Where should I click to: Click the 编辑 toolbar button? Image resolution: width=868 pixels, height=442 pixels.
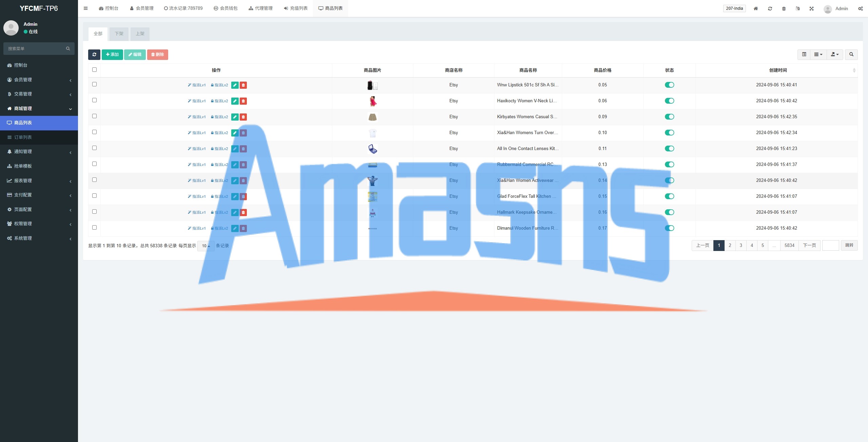(135, 55)
